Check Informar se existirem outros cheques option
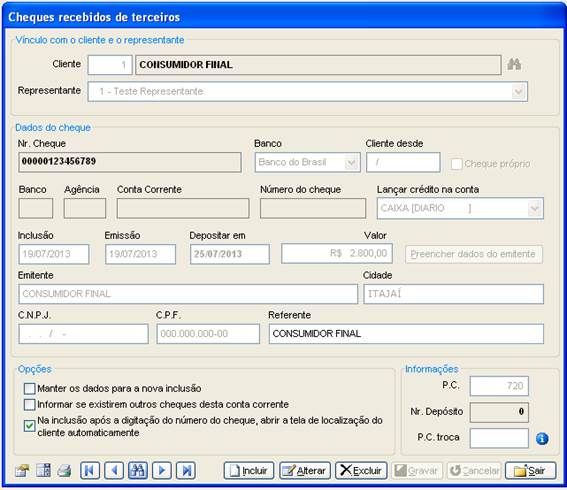 [x=29, y=404]
